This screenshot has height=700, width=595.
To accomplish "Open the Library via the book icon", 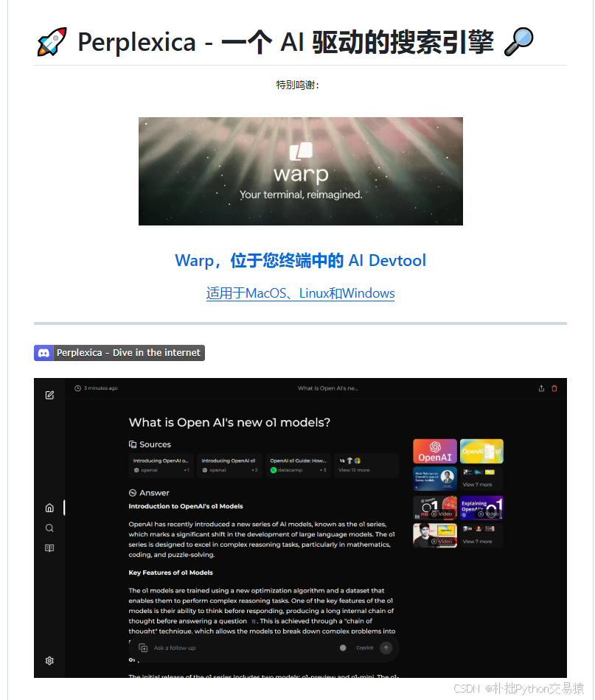I will pos(49,547).
